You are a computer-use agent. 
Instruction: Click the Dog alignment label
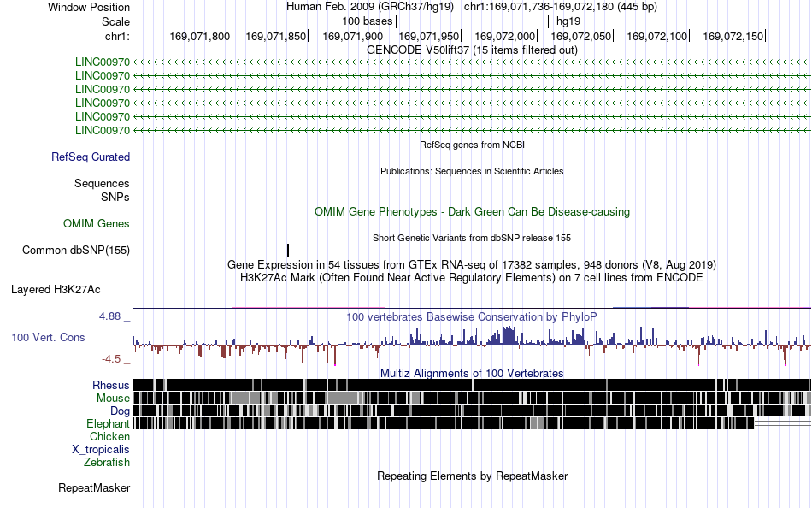pos(120,411)
